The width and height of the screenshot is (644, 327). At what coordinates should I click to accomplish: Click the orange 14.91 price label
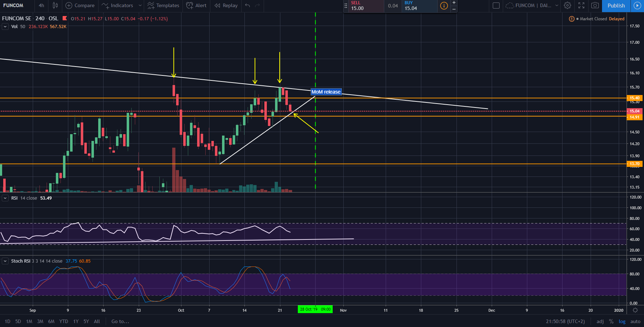[635, 117]
